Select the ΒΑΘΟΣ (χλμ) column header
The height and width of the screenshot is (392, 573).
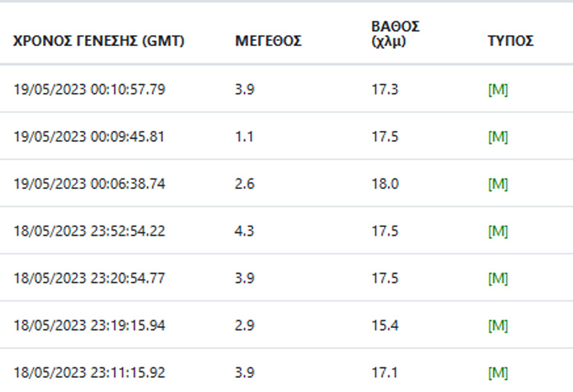pyautogui.click(x=391, y=34)
